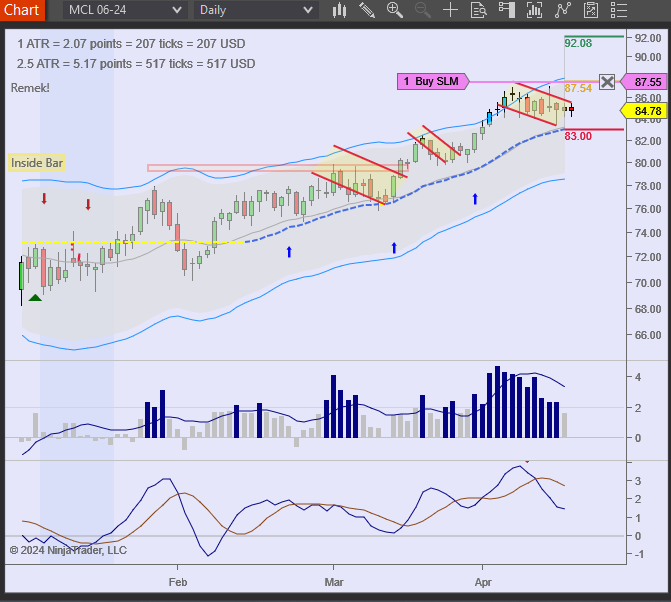Click the 78.00 price axis label

point(648,186)
